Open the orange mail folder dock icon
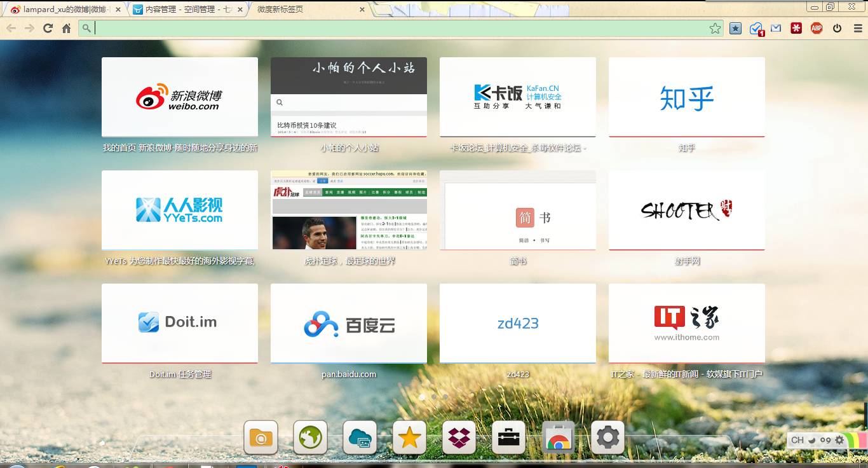This screenshot has width=868, height=468. point(261,437)
